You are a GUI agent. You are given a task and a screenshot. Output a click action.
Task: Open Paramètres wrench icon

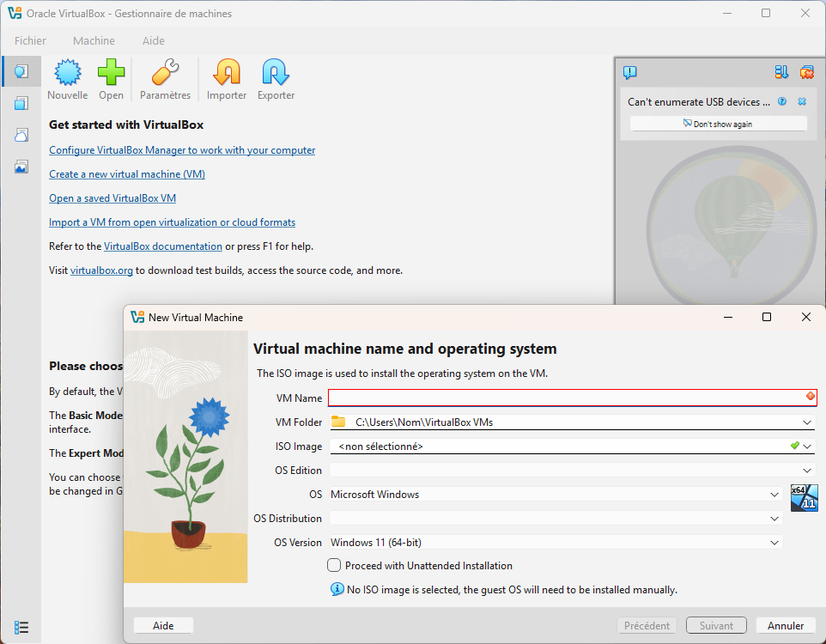click(x=165, y=73)
